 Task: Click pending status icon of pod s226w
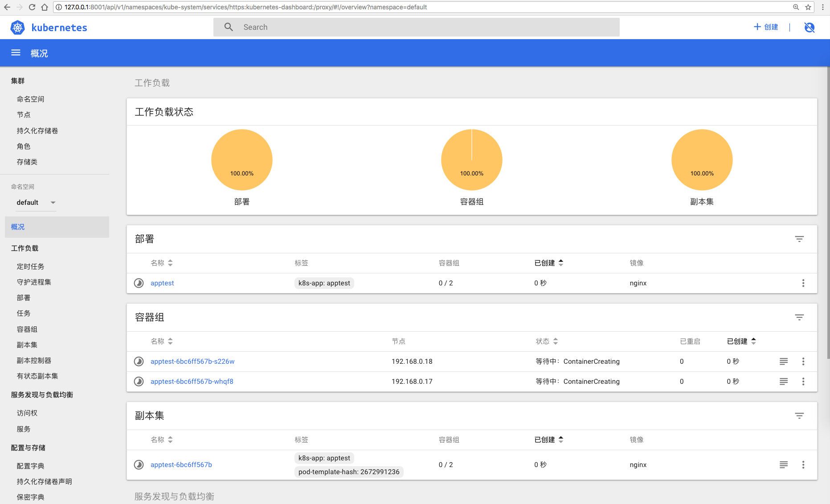click(139, 362)
